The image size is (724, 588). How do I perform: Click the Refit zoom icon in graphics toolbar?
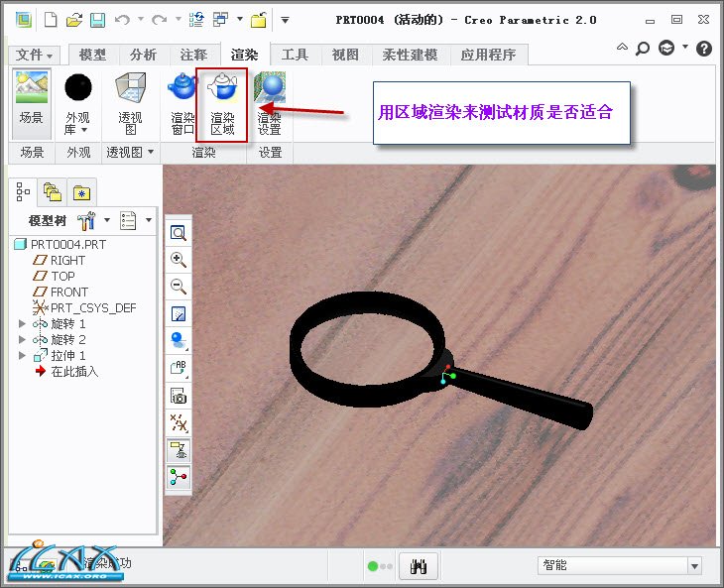[x=179, y=233]
